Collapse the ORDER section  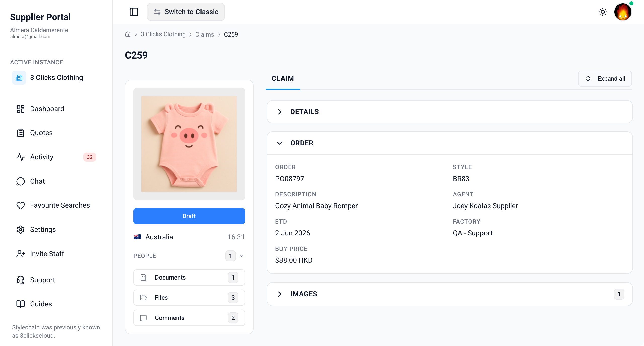coord(450,143)
